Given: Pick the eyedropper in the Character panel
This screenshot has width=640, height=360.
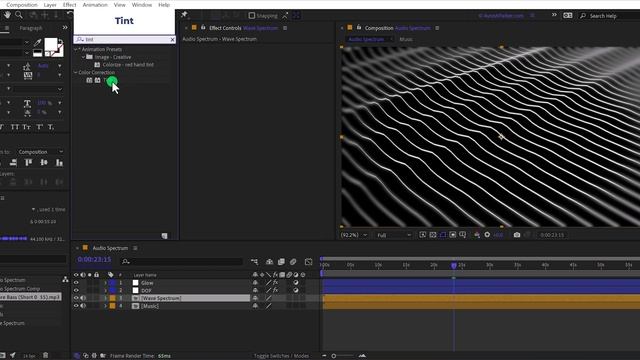Looking at the screenshot, I should click(x=38, y=42).
